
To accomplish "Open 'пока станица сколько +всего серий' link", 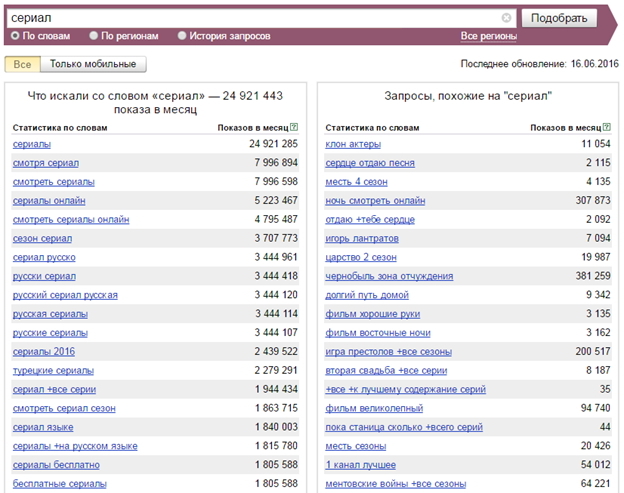I will coord(404,427).
